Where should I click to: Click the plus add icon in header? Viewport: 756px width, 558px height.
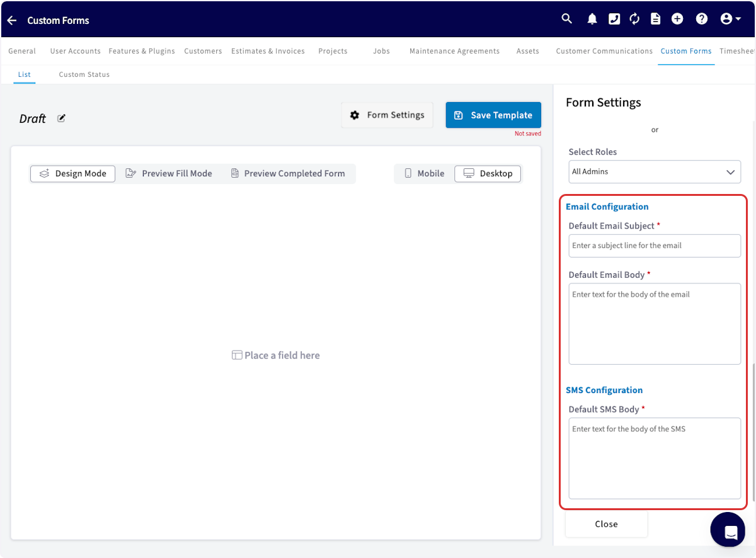(677, 20)
